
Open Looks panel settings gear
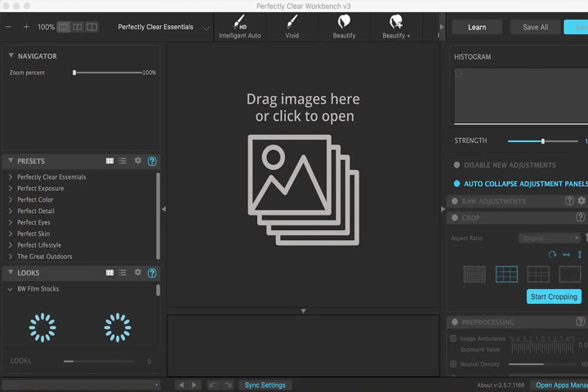click(x=138, y=272)
